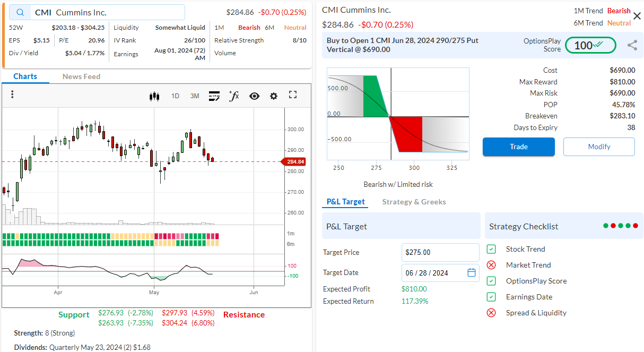Viewport: 644px width, 352px height.
Task: Click the POP value 45.78%
Action: click(x=623, y=105)
